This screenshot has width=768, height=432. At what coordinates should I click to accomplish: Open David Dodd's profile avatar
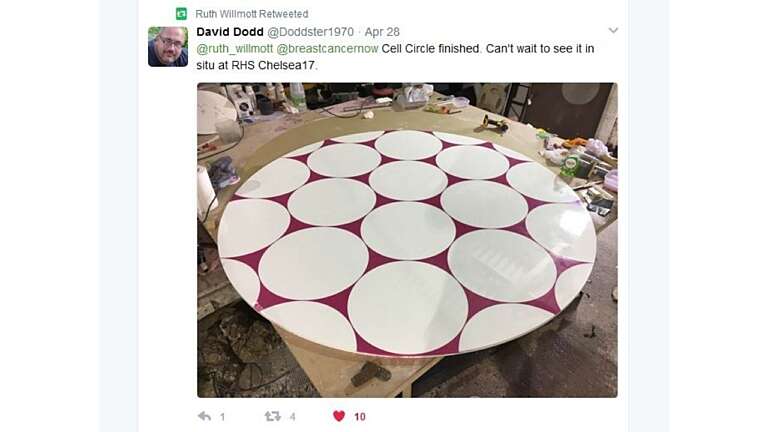point(168,47)
